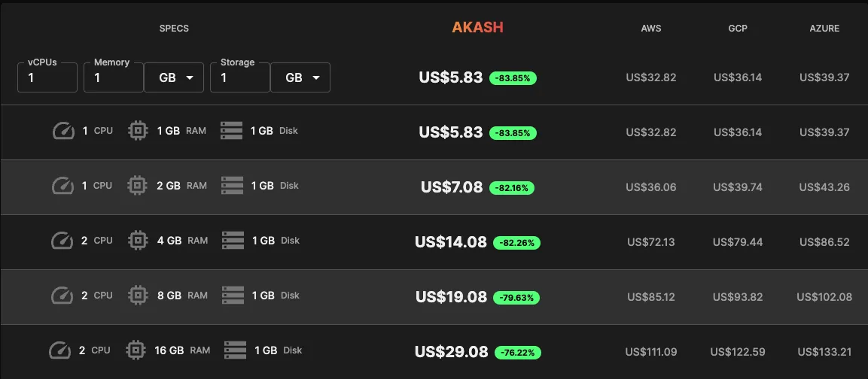Click the CPU gauge icon in the 1 GB RAM row
Image resolution: width=868 pixels, height=379 pixels.
click(x=63, y=131)
